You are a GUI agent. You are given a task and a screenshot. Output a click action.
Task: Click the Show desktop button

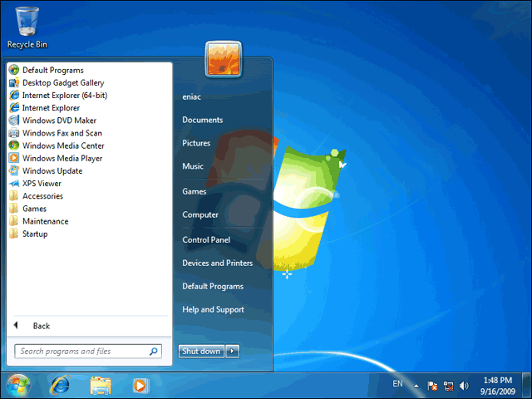coord(526,385)
